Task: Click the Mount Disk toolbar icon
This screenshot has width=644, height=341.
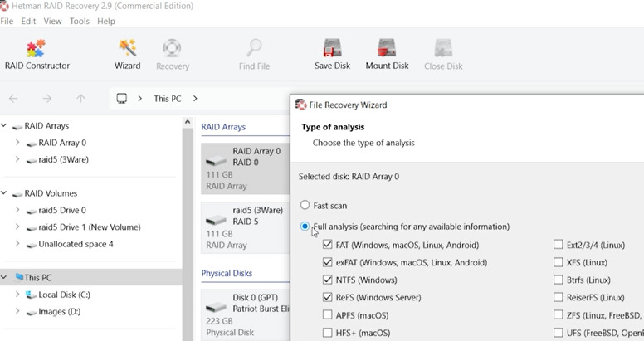Action: pyautogui.click(x=387, y=48)
